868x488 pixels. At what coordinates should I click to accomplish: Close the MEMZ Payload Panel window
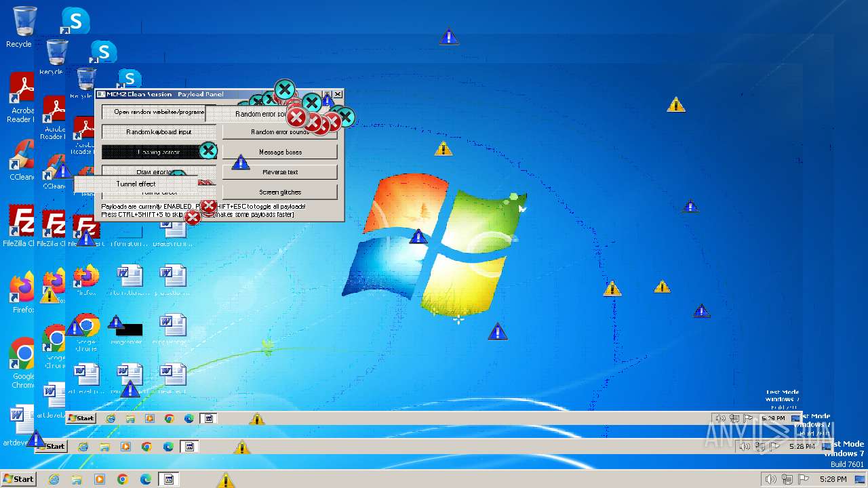tap(338, 94)
